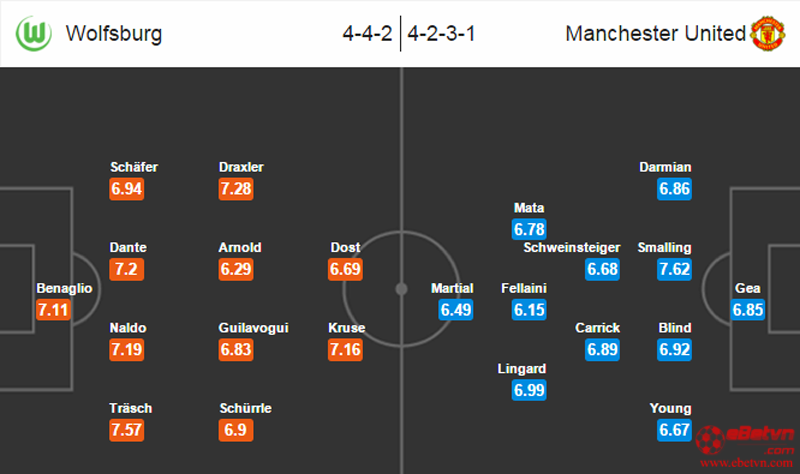Click Kruse's 7.16 rating badge
The image size is (800, 474).
(x=345, y=350)
